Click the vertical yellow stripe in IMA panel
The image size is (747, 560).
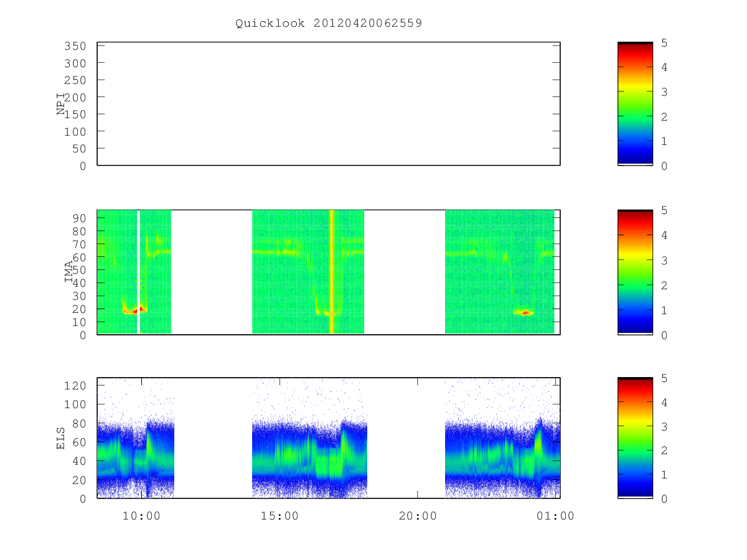(x=332, y=272)
